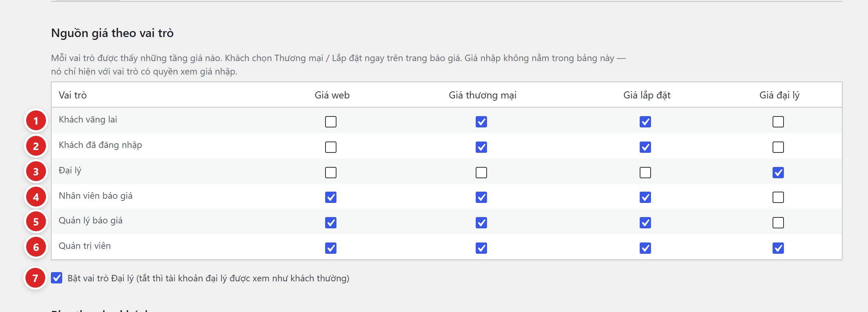Uncheck Giá thương mại for Khách đã đăng nhập
This screenshot has width=868, height=312.
pos(481,147)
